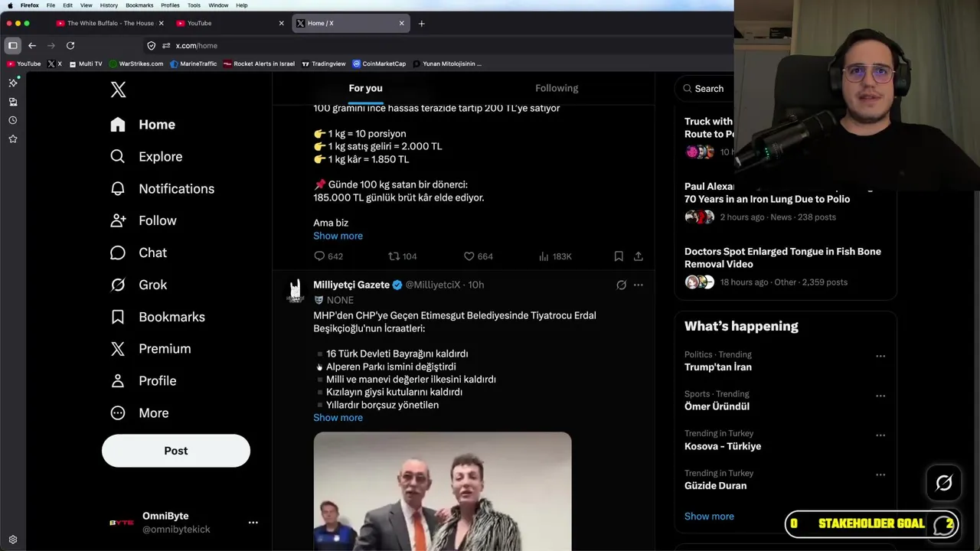
Task: Open Notifications bell
Action: pyautogui.click(x=162, y=189)
